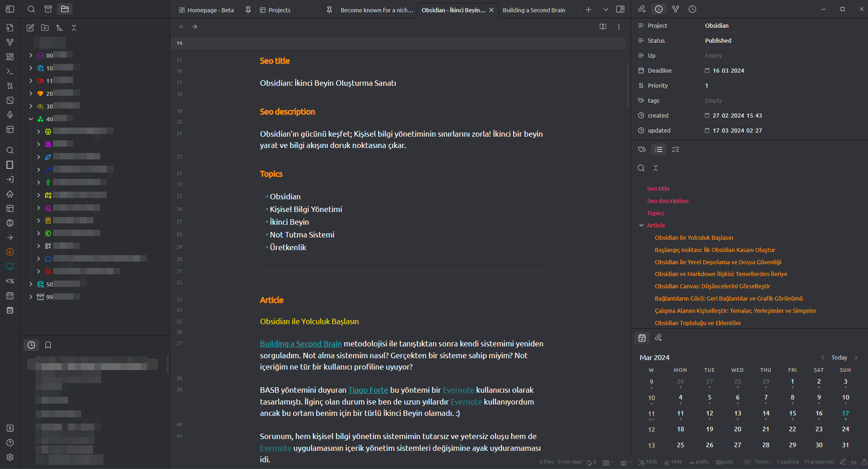Screen dimensions: 868x469
Task: Expand the 10 folder
Action: point(31,68)
